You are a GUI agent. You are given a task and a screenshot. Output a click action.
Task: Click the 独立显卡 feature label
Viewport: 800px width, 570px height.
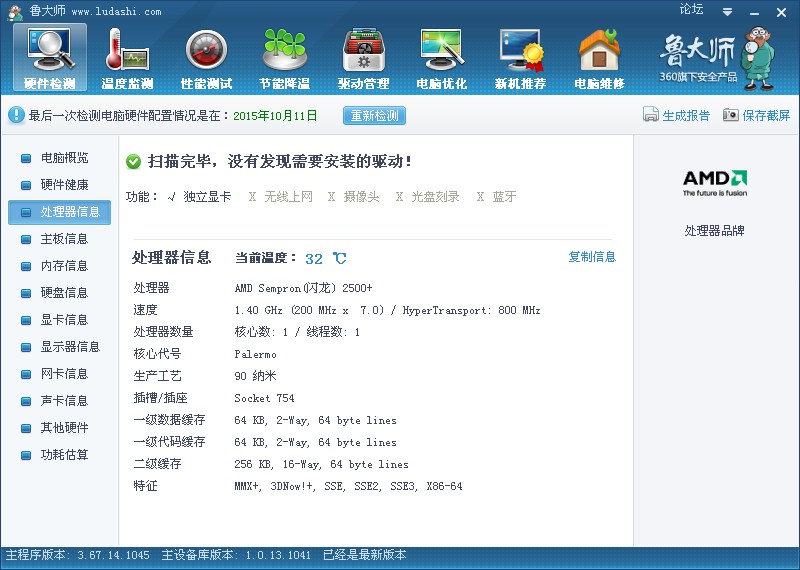click(x=207, y=196)
